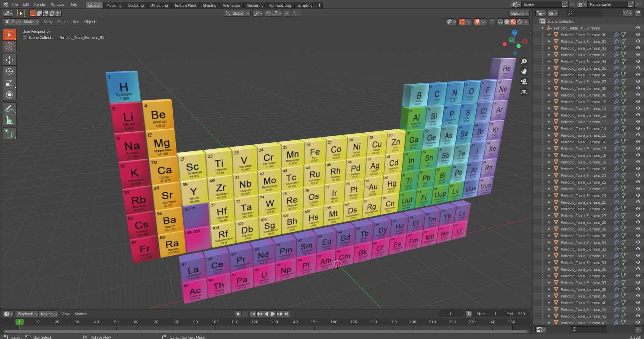The image size is (644, 339).
Task: Click the X axis on navigation gizmo
Action: 525,42
